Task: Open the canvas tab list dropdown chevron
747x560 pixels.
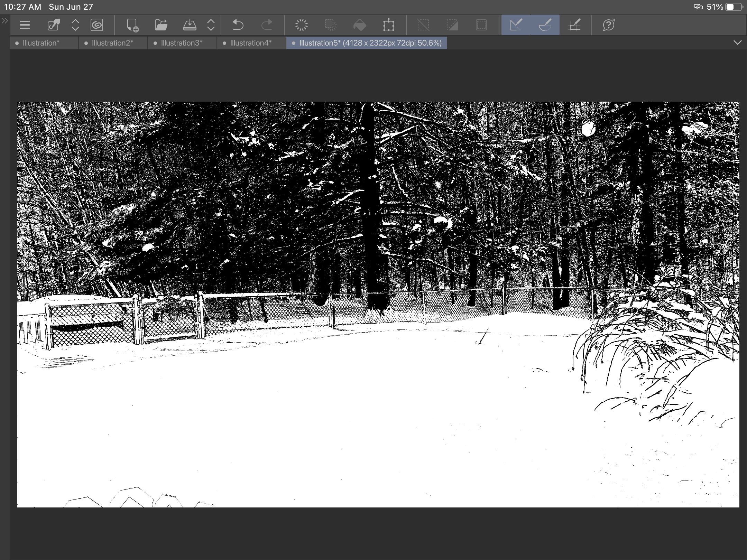Action: click(x=737, y=43)
